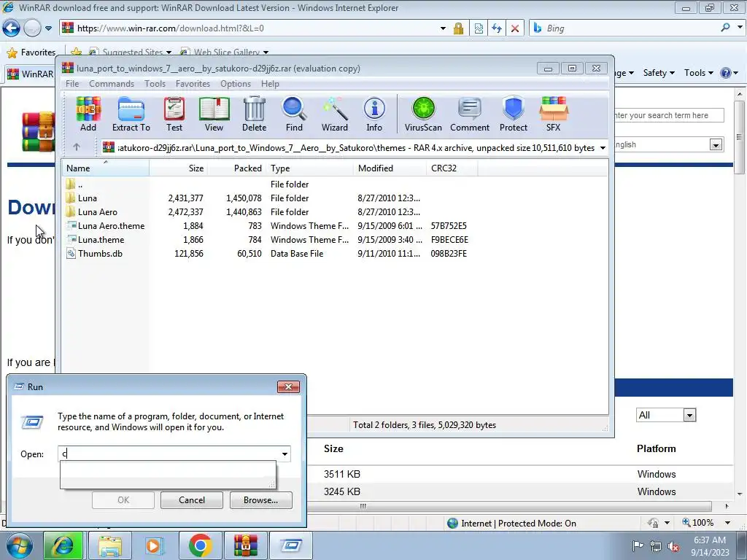
Task: Expand the Web Slice Gallery dropdown
Action: point(266,52)
